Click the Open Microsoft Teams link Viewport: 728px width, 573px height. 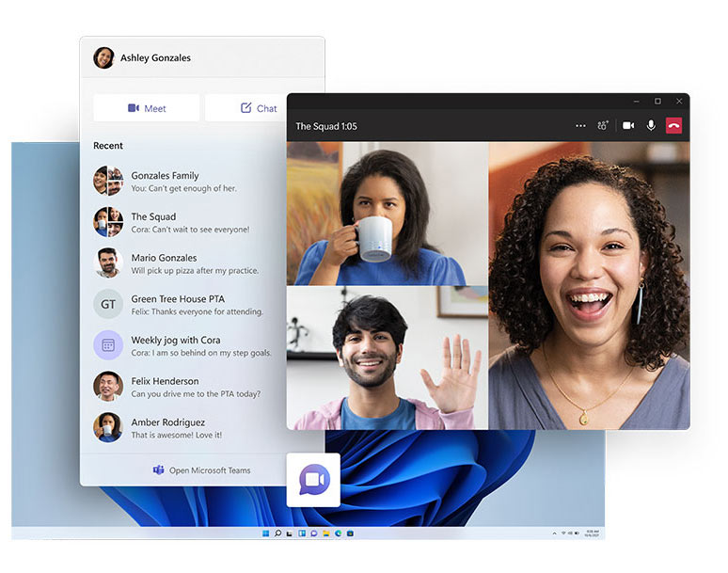[202, 470]
